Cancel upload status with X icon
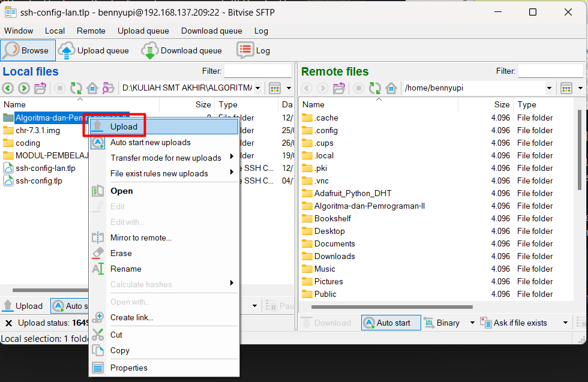Screen dimensions: 588x382 [x=8, y=323]
